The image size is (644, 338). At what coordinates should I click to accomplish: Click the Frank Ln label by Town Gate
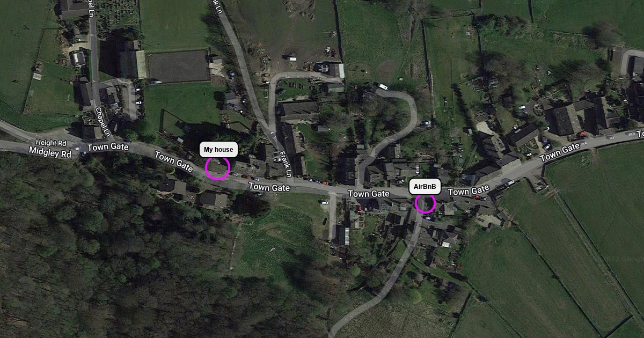[284, 164]
